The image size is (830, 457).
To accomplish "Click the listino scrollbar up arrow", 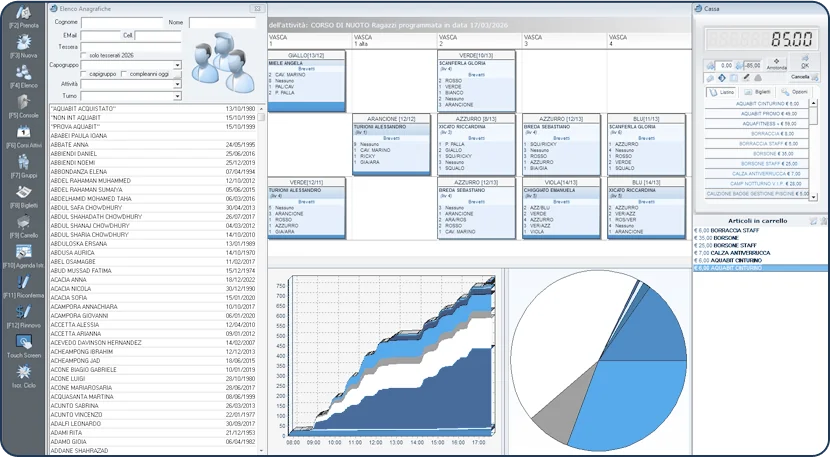I will point(814,103).
